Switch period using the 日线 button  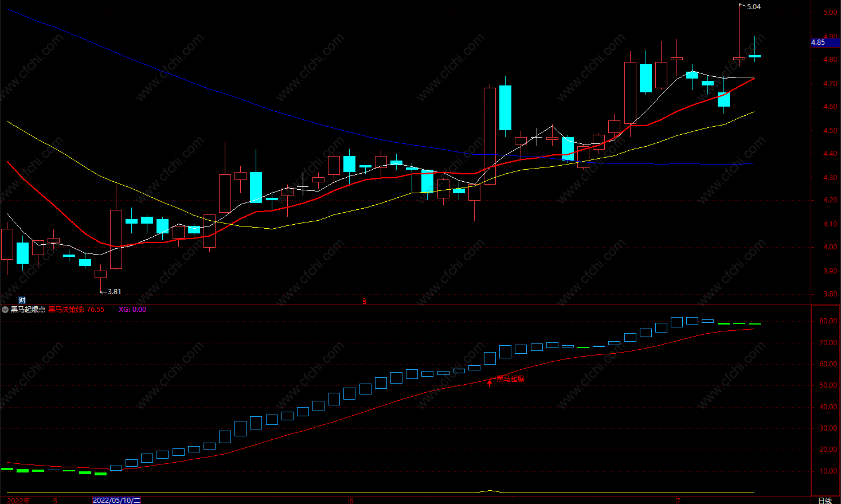[825, 501]
